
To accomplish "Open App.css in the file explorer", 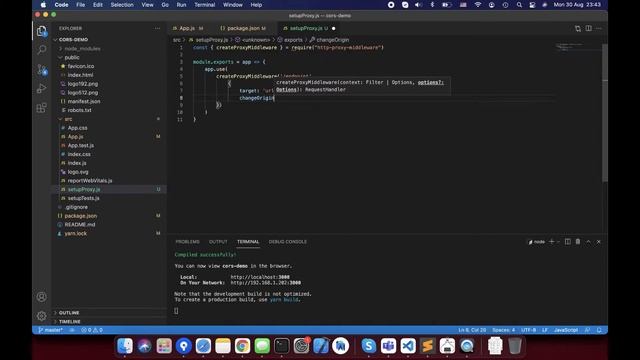I will tap(109, 128).
